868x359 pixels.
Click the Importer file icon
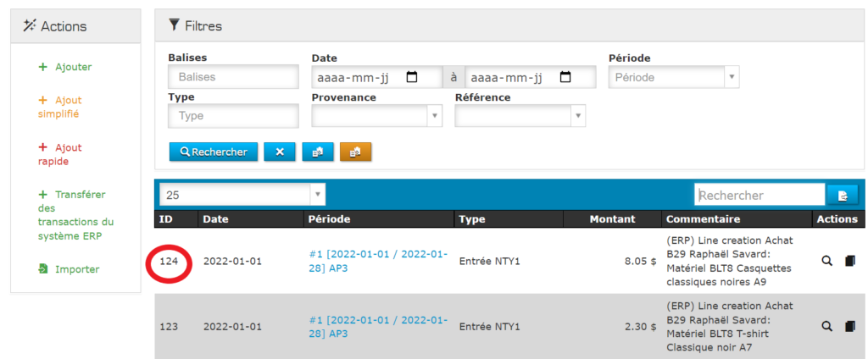click(x=43, y=269)
